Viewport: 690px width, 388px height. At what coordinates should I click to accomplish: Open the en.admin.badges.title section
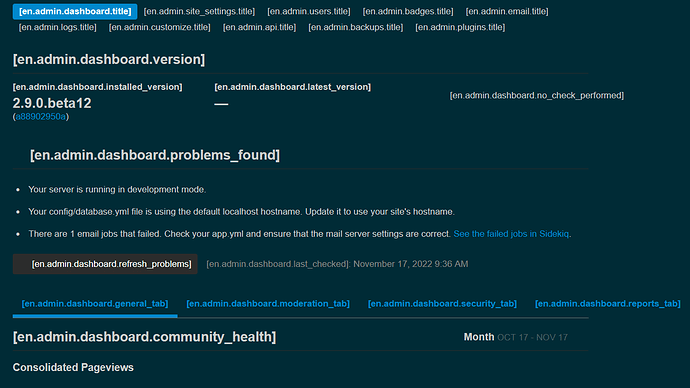[x=408, y=11]
